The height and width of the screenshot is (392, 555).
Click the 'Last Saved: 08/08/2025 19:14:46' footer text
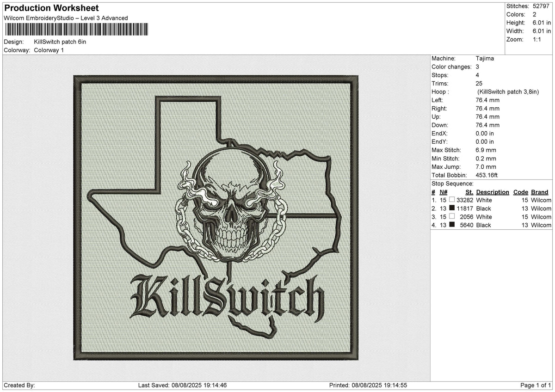pos(182,385)
